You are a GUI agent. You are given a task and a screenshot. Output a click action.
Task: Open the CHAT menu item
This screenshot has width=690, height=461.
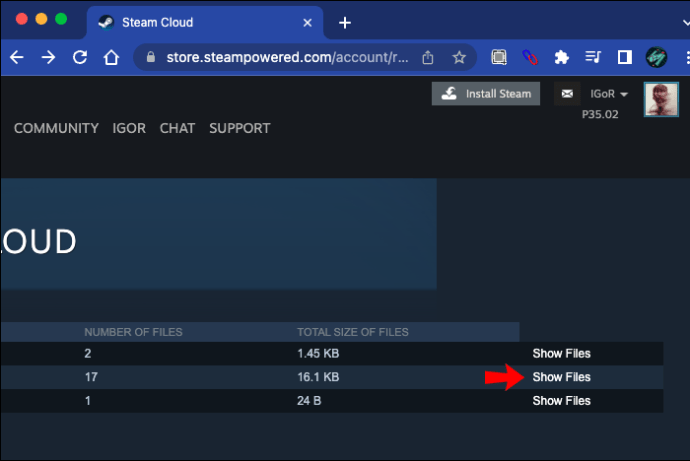177,128
